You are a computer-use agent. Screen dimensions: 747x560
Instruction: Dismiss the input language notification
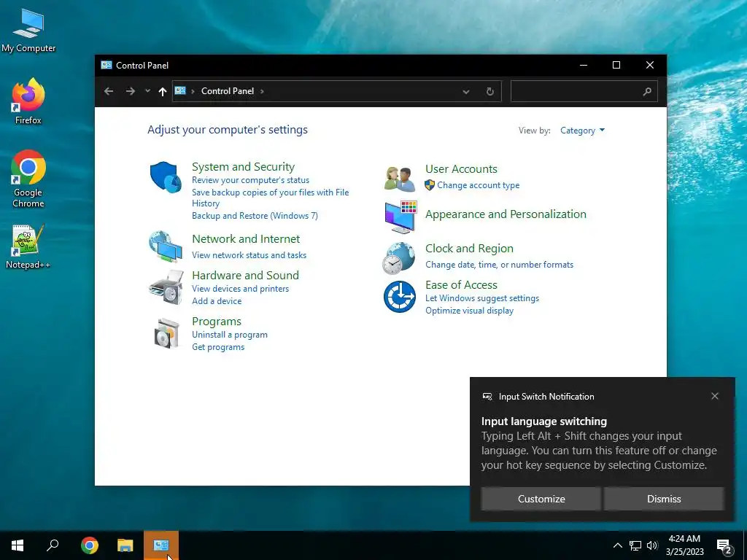(x=664, y=499)
